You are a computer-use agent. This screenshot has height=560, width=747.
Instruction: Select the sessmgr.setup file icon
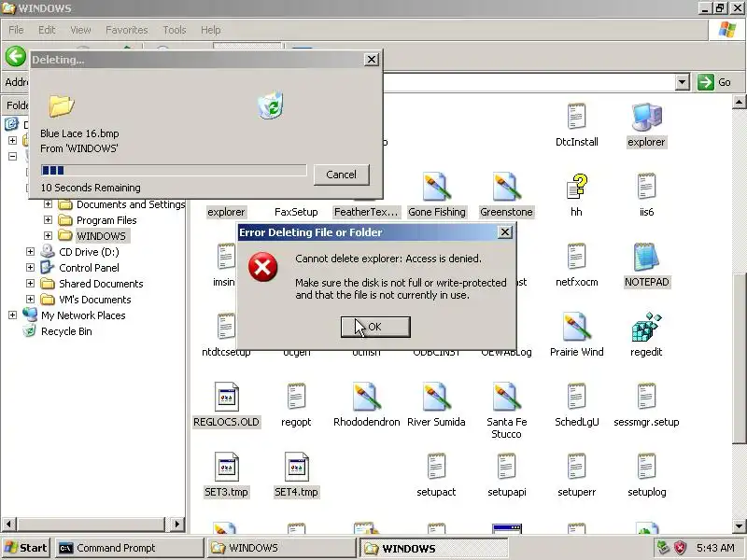click(646, 396)
